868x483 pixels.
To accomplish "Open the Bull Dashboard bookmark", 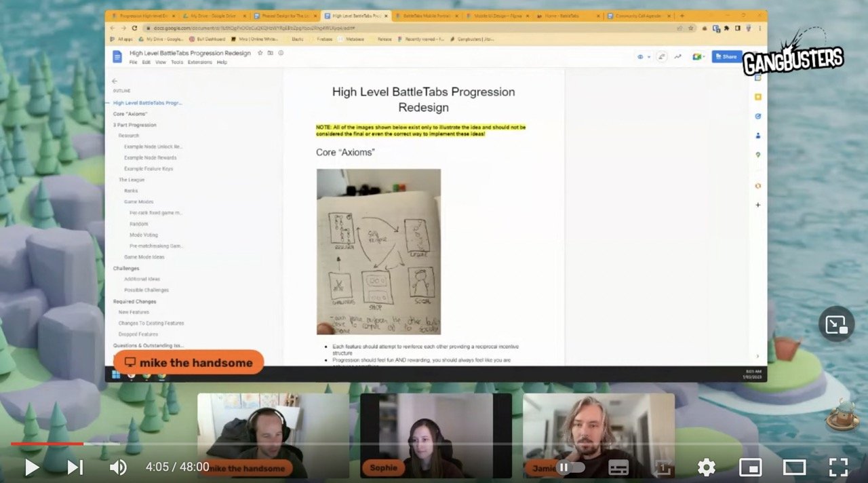I will coord(208,39).
